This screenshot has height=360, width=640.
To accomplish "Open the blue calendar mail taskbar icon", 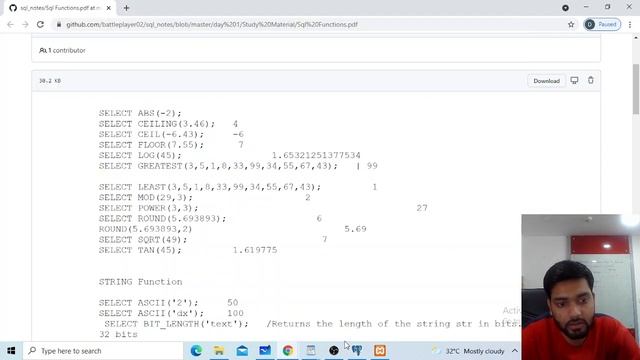I will click(x=265, y=350).
